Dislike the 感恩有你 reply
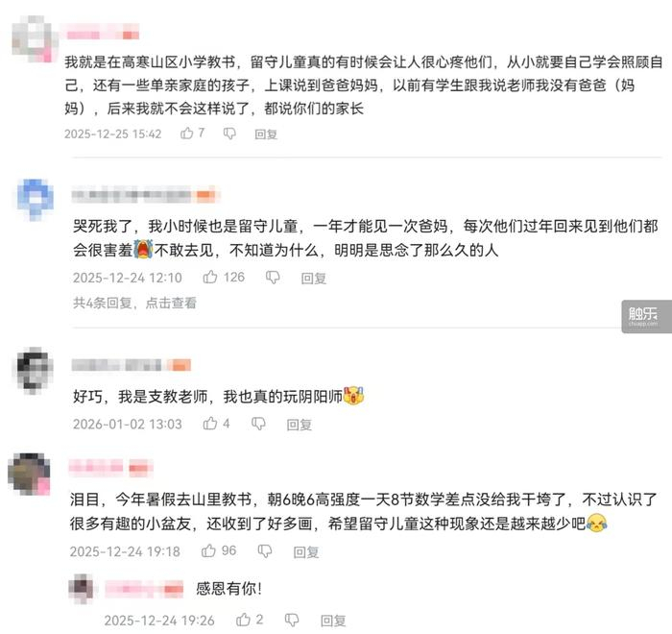Image resolution: width=672 pixels, height=634 pixels. 292,620
